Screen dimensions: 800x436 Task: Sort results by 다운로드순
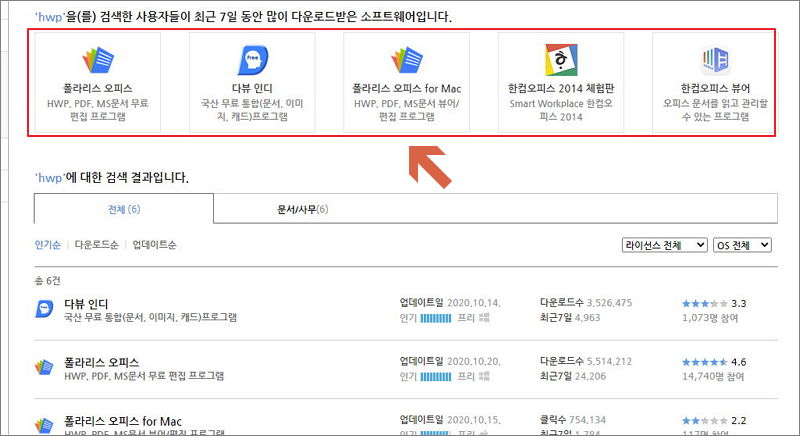tap(96, 245)
